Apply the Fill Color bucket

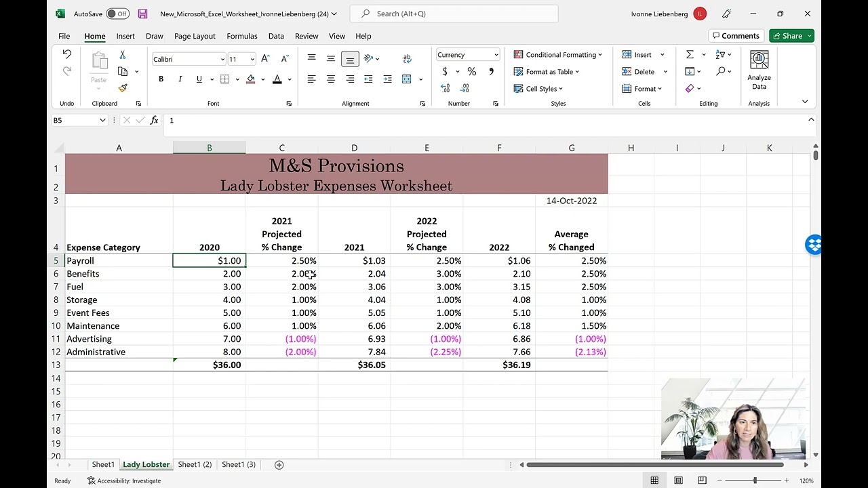tap(251, 79)
